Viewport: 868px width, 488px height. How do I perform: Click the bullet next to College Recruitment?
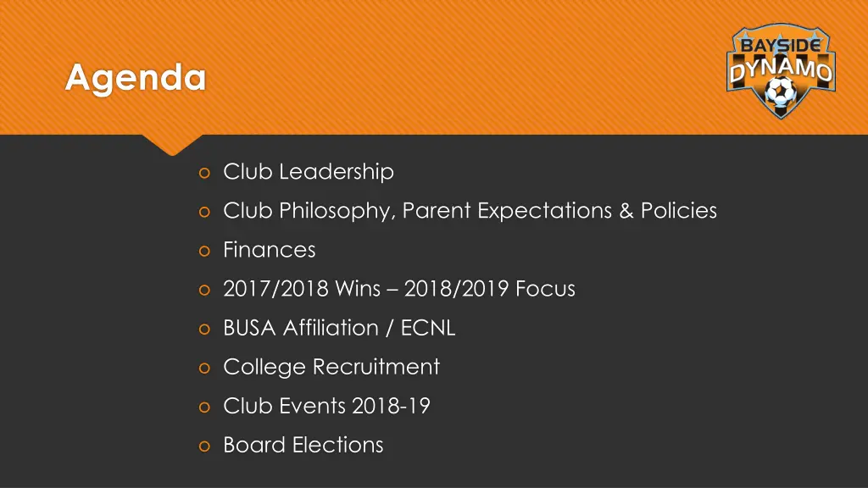pyautogui.click(x=204, y=369)
